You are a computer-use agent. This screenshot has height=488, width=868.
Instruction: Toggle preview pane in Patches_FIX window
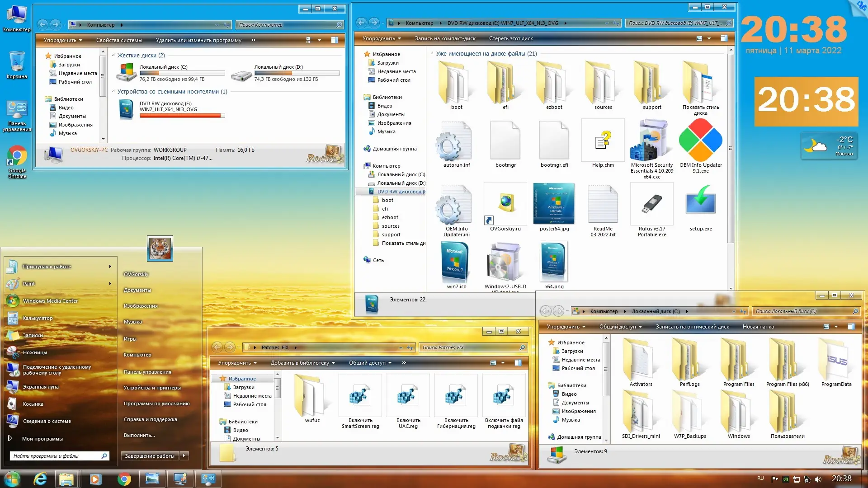tap(518, 363)
